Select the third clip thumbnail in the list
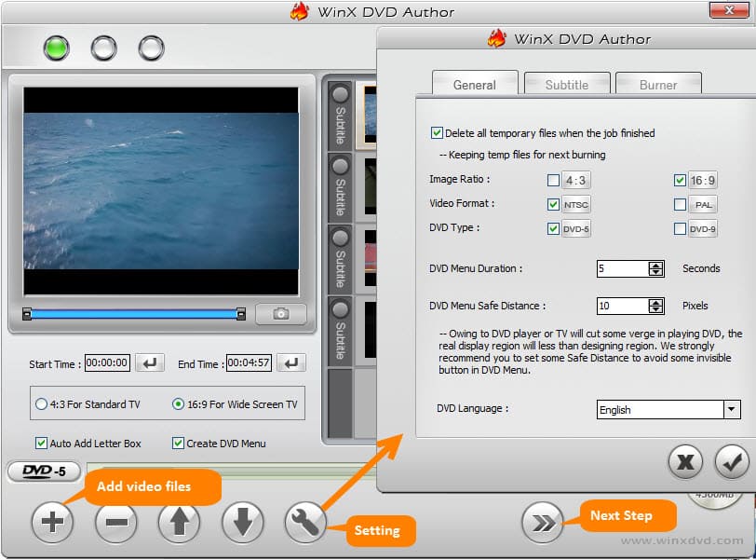The image size is (756, 560). (371, 258)
